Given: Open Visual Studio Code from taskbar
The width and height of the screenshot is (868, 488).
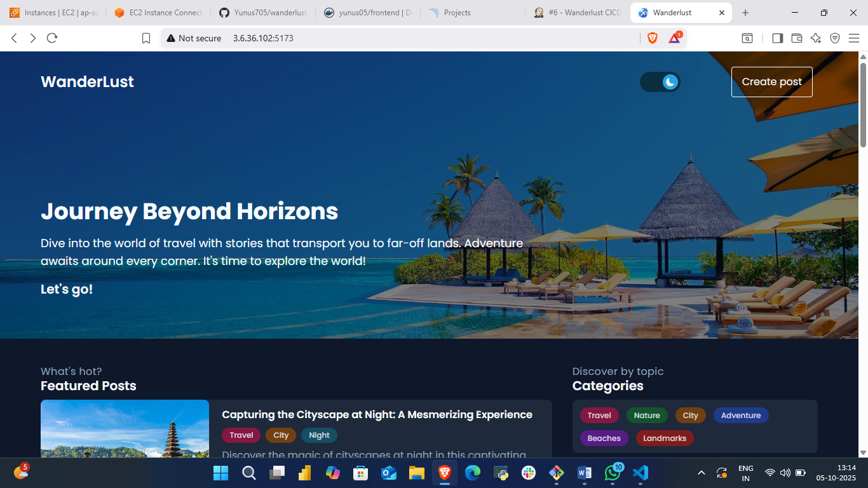Looking at the screenshot, I should pyautogui.click(x=641, y=473).
